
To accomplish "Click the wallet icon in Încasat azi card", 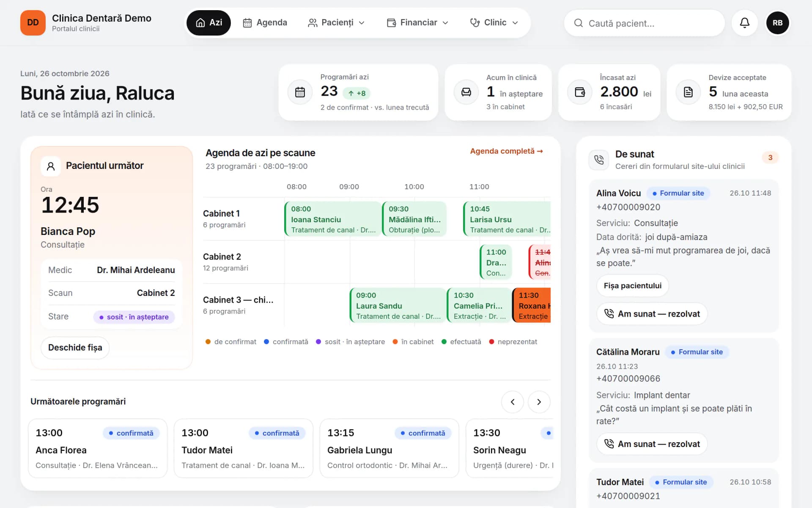I will 580,92.
